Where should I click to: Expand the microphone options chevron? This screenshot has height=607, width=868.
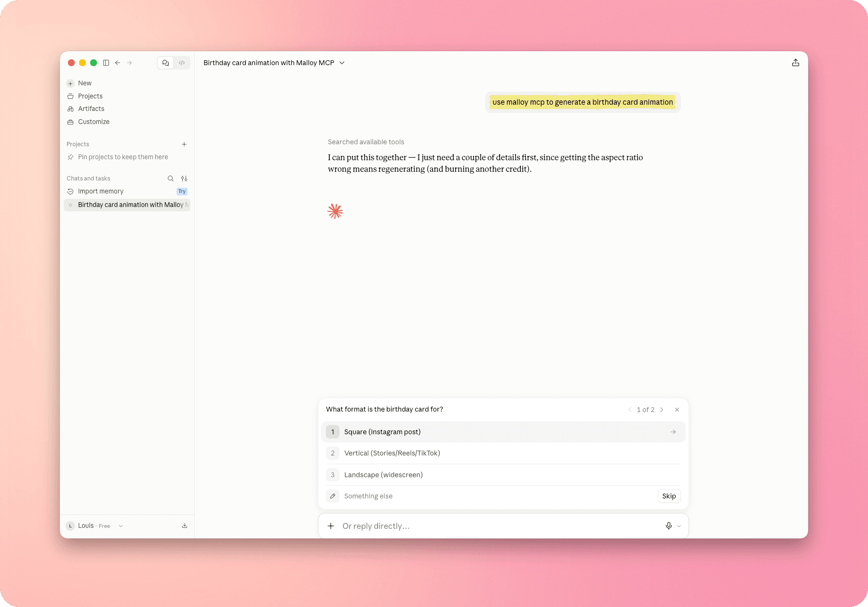click(679, 526)
